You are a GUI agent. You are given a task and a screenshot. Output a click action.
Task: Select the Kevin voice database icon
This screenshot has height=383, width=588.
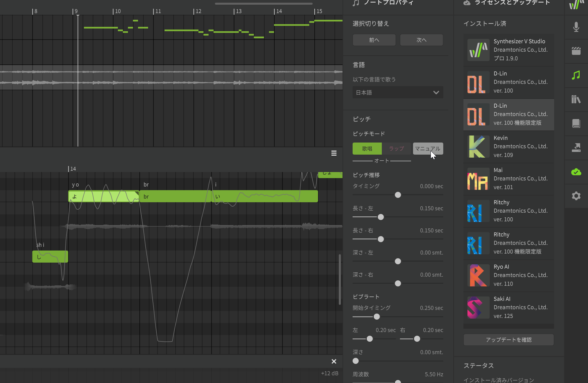point(478,146)
